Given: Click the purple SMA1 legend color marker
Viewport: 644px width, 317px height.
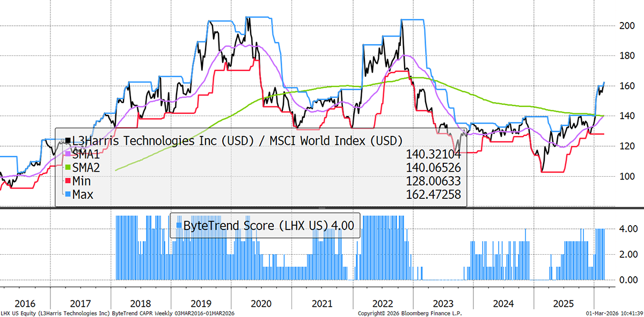Looking at the screenshot, I should click(67, 155).
